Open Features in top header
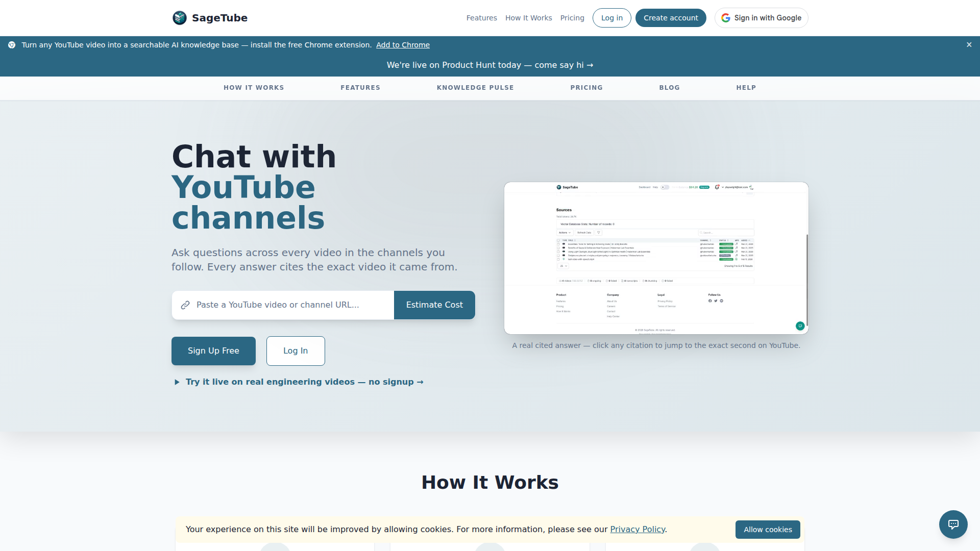The height and width of the screenshot is (551, 980). 481,18
